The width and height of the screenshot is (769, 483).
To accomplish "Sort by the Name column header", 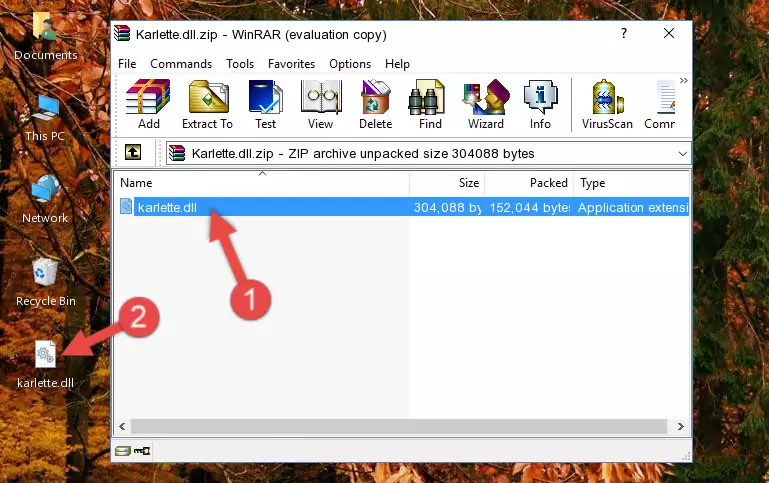I will 262,183.
